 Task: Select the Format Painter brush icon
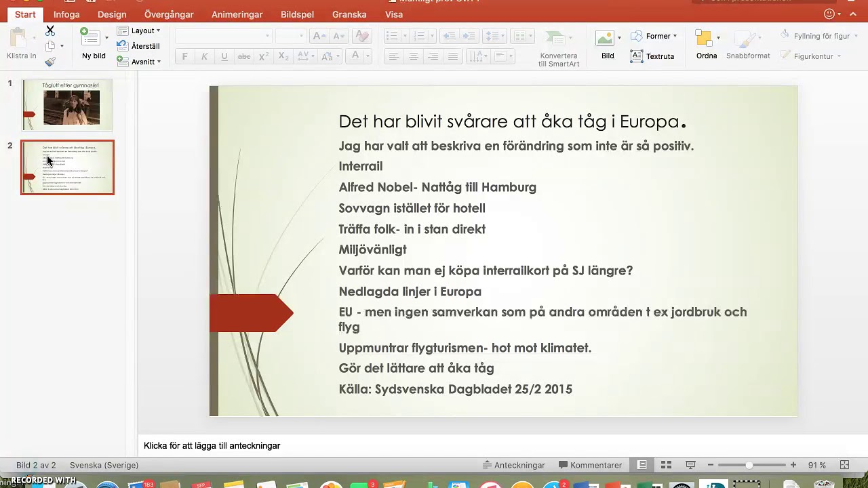point(50,62)
